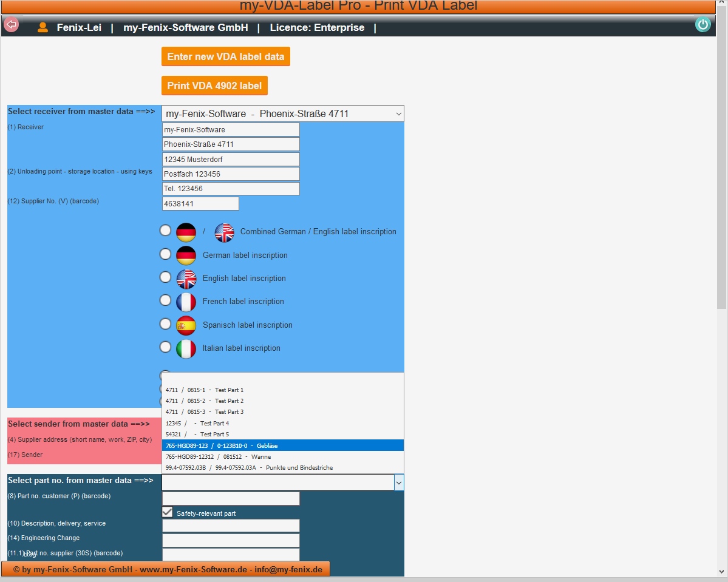Click the part no. dropdown arrow
This screenshot has height=582, width=728.
click(x=399, y=482)
